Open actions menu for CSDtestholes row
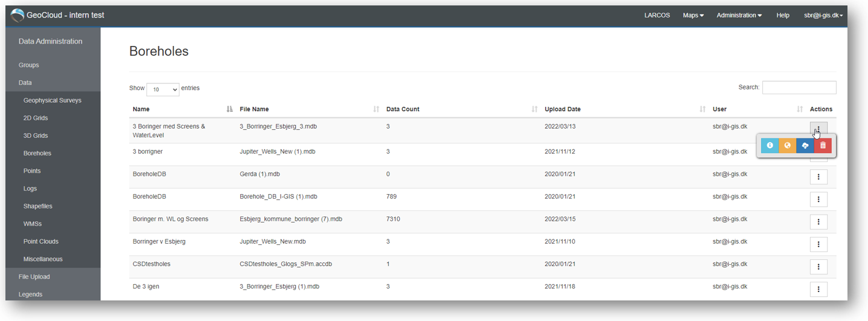This screenshot has width=868, height=321. 819,267
